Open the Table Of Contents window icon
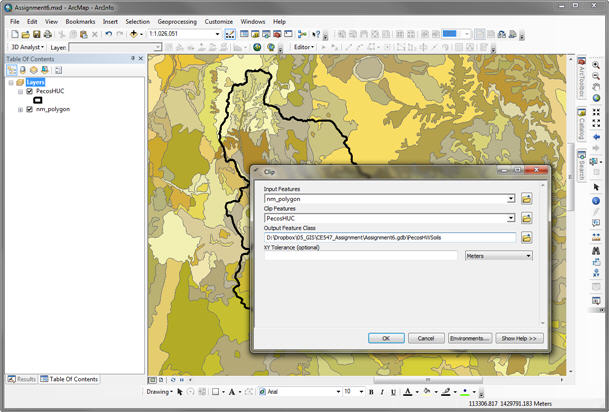The image size is (609, 412). (244, 34)
